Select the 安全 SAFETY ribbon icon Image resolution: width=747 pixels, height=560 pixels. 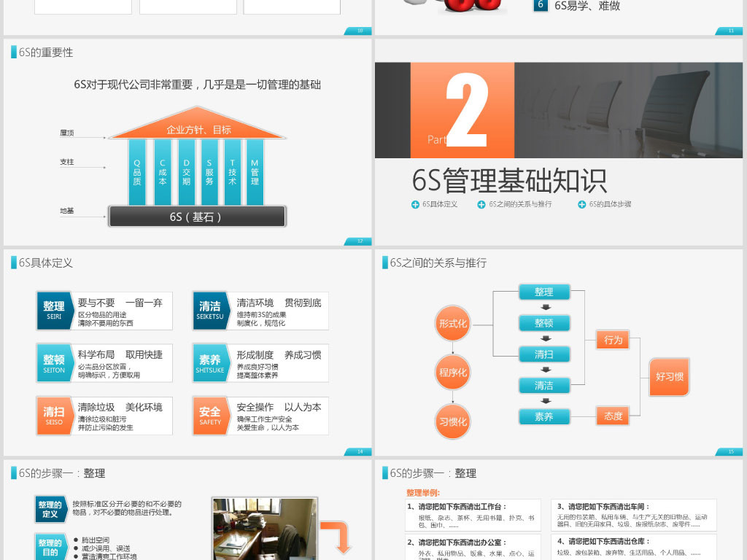(x=211, y=415)
